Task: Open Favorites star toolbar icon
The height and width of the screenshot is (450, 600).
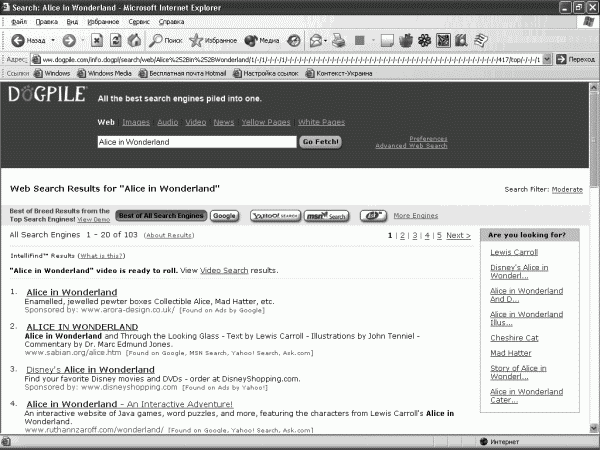Action: pos(196,40)
